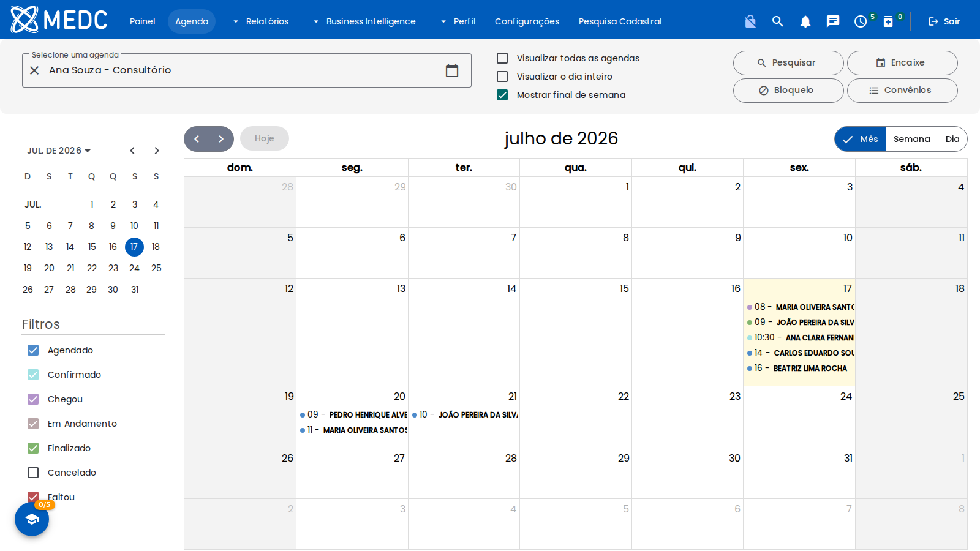Open the 14 Carlos Eduardo appointment
The image size is (980, 551).
799,353
